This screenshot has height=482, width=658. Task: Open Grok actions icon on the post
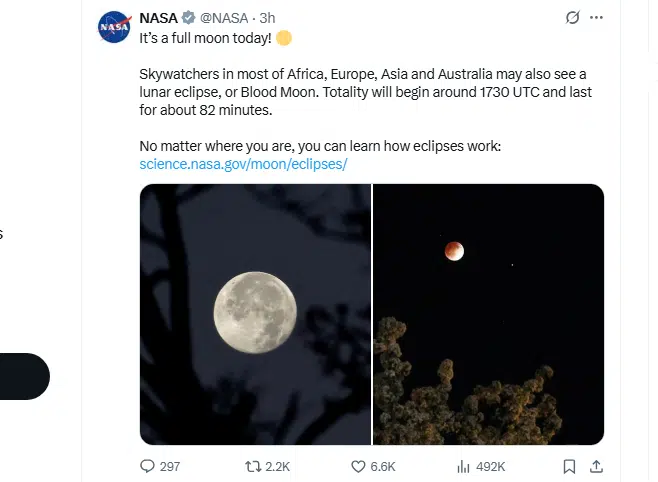572,18
